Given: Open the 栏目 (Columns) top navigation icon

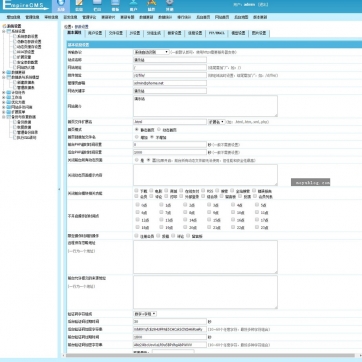Looking at the screenshot, I should tap(97, 6).
